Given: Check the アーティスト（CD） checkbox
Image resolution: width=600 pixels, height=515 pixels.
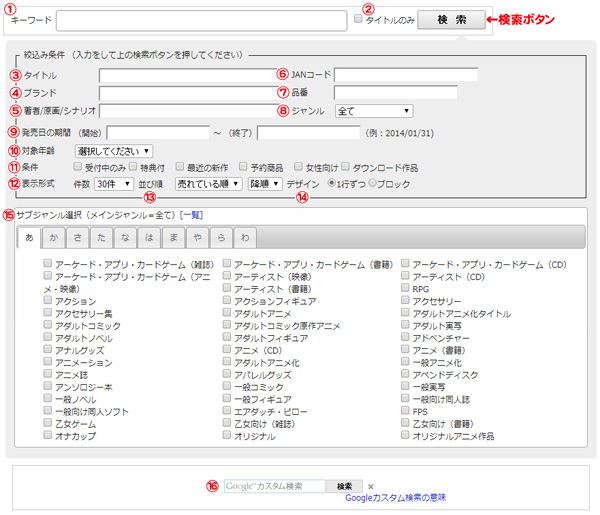Looking at the screenshot, I should [405, 275].
